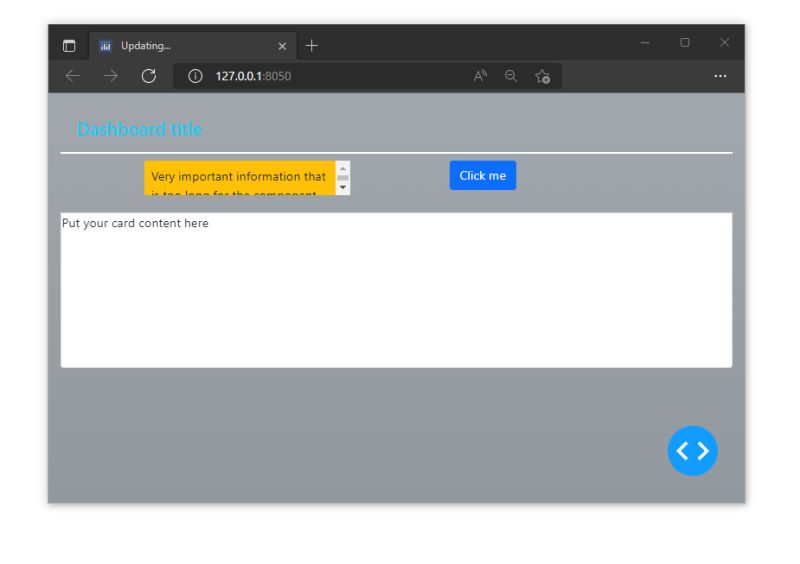Click scroll-up arrow of yellow alert box

point(343,168)
